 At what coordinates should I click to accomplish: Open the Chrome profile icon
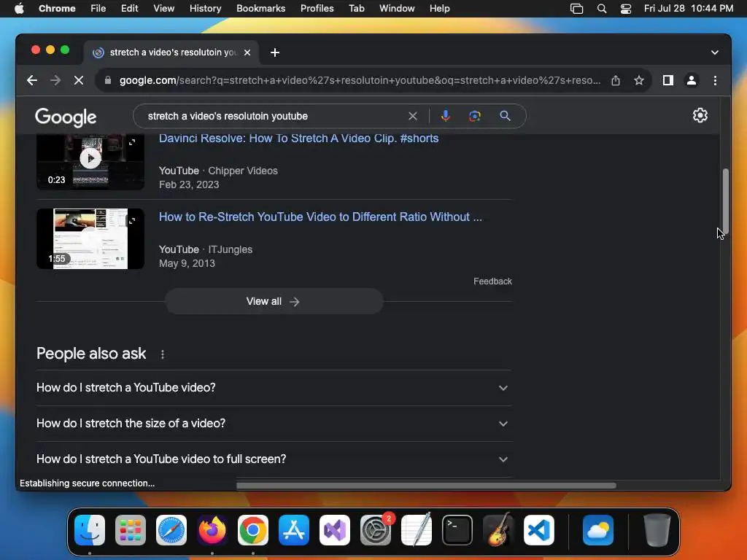pyautogui.click(x=692, y=80)
